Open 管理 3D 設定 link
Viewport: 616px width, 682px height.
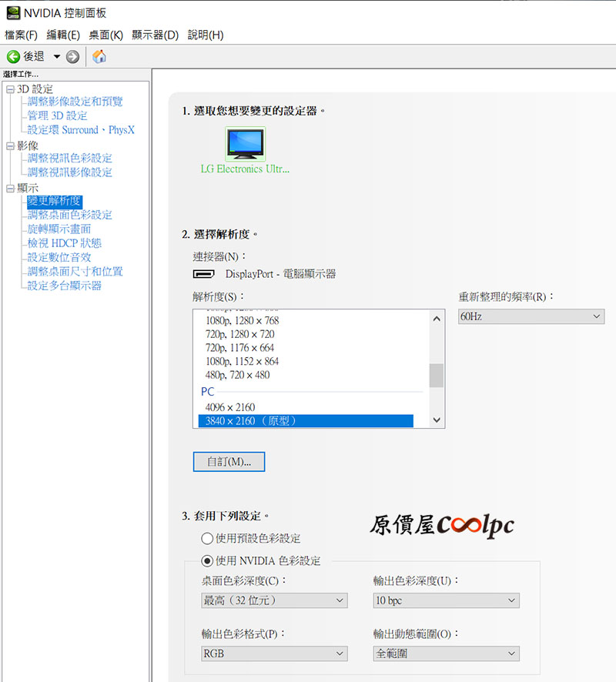click(x=58, y=115)
